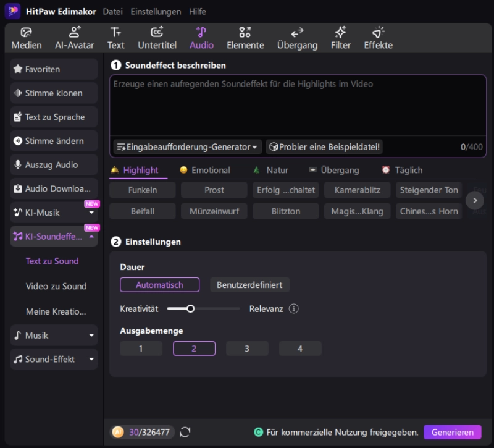Click the Generieren button
The width and height of the screenshot is (494, 448).
(452, 433)
